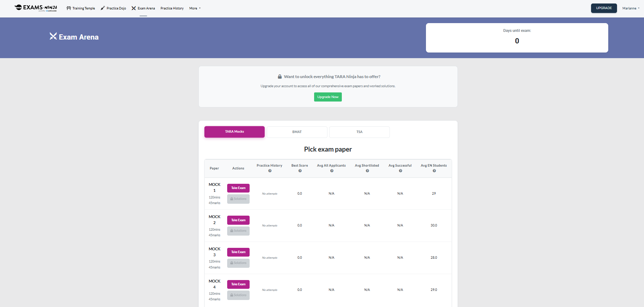The image size is (644, 307).
Task: Click the Avg Successful help icon
Action: coord(400,171)
